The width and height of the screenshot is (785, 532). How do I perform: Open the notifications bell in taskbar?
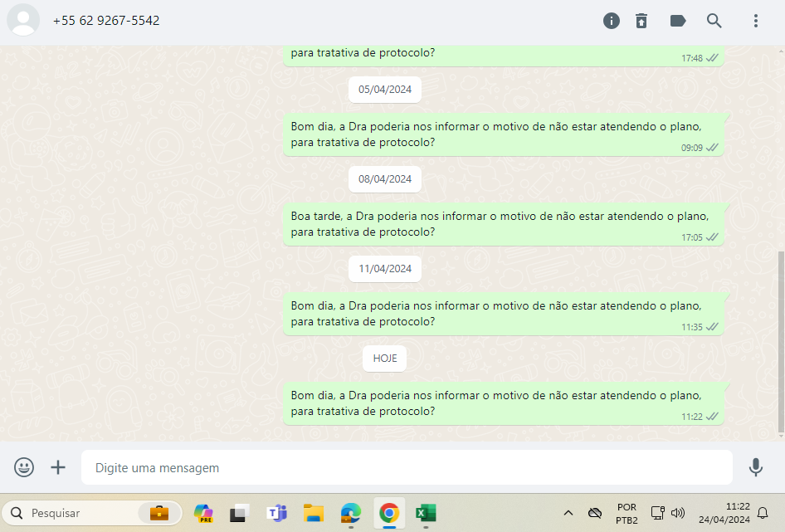763,513
